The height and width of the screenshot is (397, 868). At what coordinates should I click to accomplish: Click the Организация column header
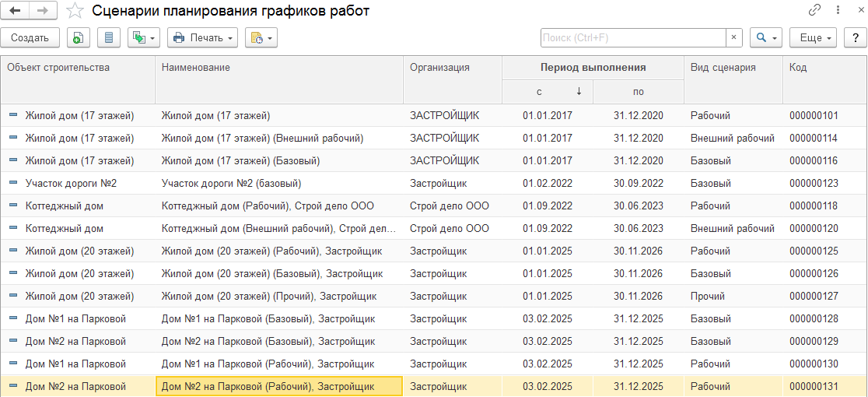click(x=440, y=68)
